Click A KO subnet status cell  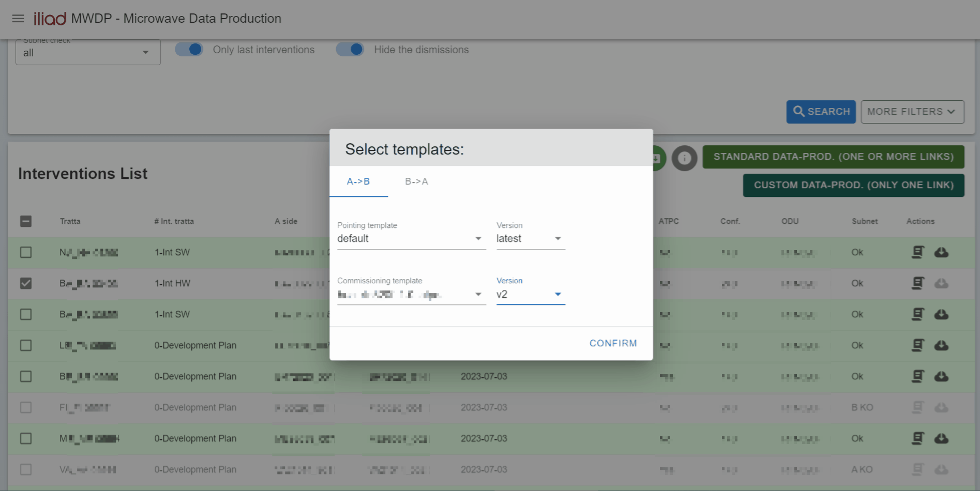click(x=862, y=469)
